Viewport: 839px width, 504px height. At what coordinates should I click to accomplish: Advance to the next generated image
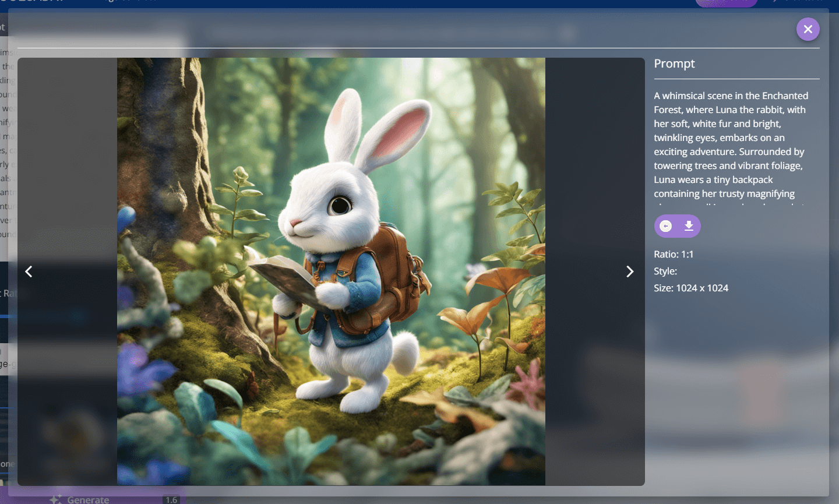[x=630, y=272]
